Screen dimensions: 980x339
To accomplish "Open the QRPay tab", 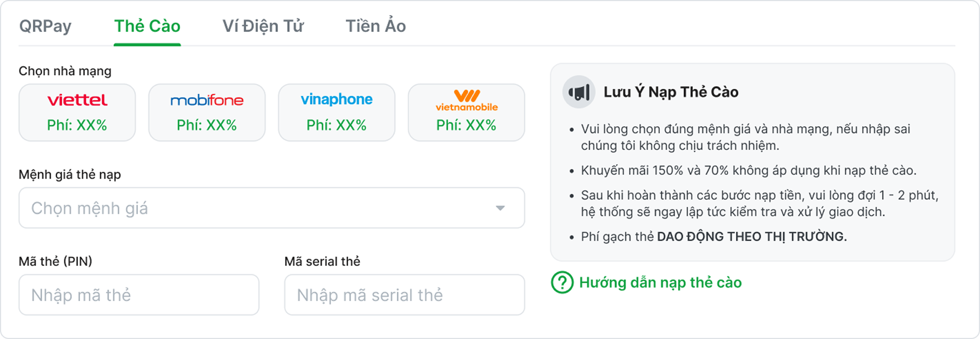I will click(45, 26).
